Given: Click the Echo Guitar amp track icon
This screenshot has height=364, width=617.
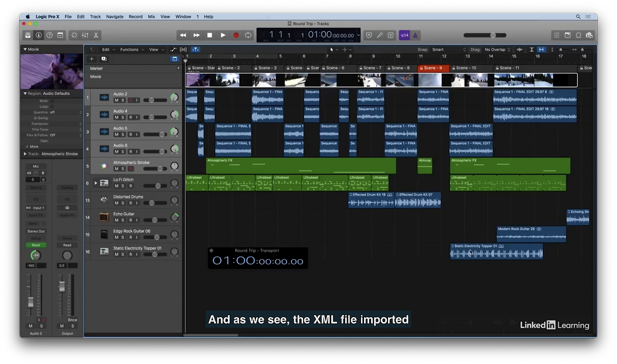Looking at the screenshot, I should (x=104, y=217).
